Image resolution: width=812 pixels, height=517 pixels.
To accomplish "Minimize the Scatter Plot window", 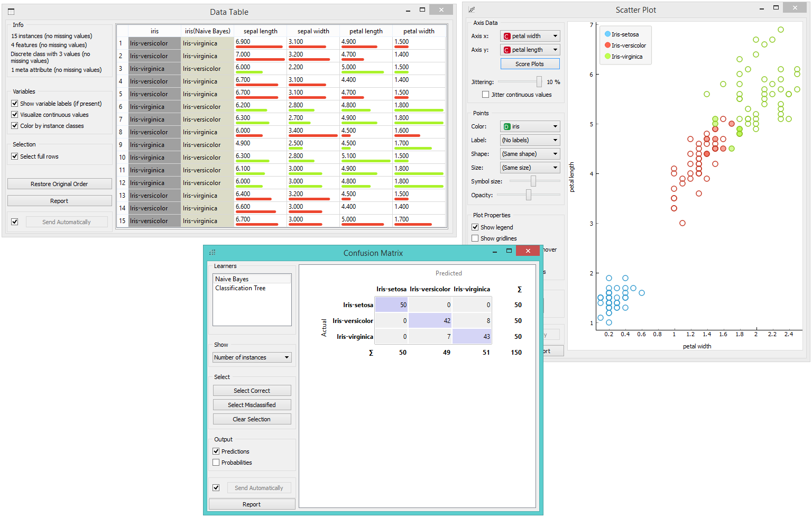I will tap(762, 8).
